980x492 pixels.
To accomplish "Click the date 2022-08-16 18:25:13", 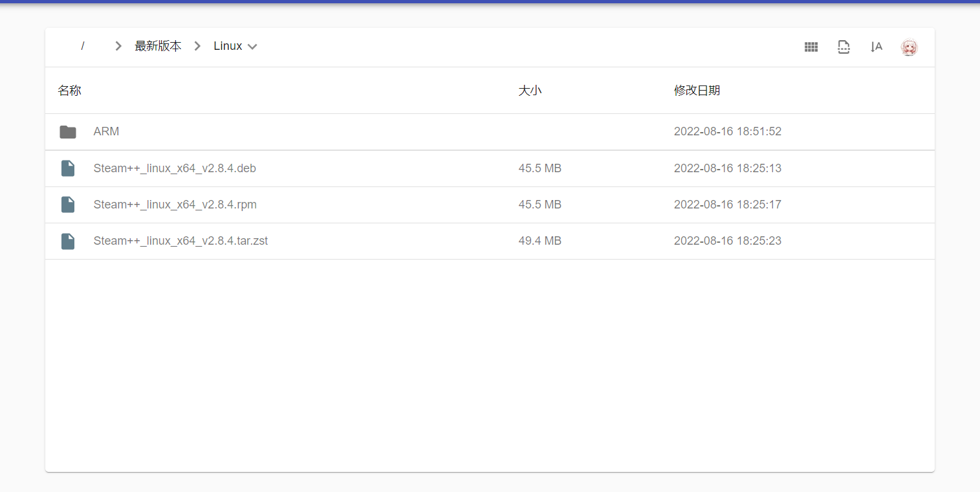I will [728, 168].
